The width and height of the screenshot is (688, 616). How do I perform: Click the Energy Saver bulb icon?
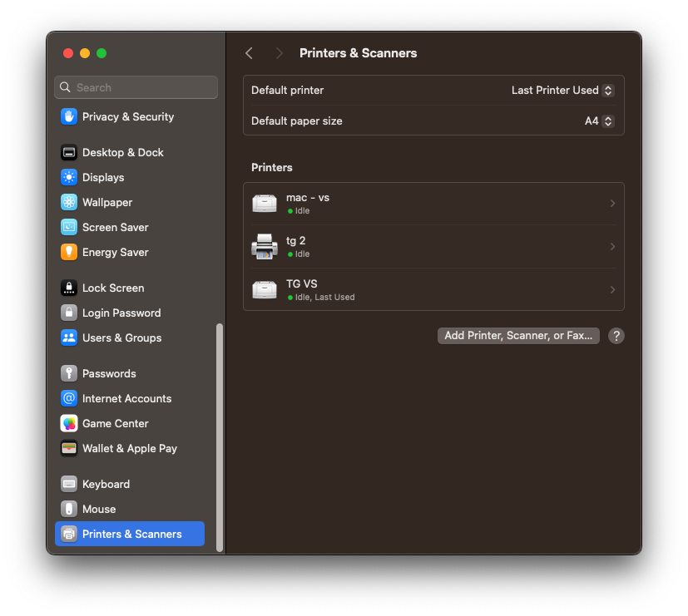click(69, 252)
